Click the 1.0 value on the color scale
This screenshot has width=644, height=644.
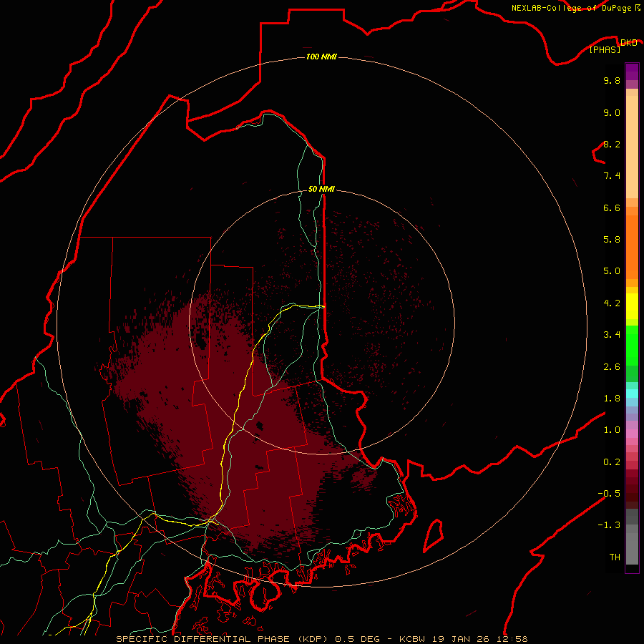click(612, 430)
